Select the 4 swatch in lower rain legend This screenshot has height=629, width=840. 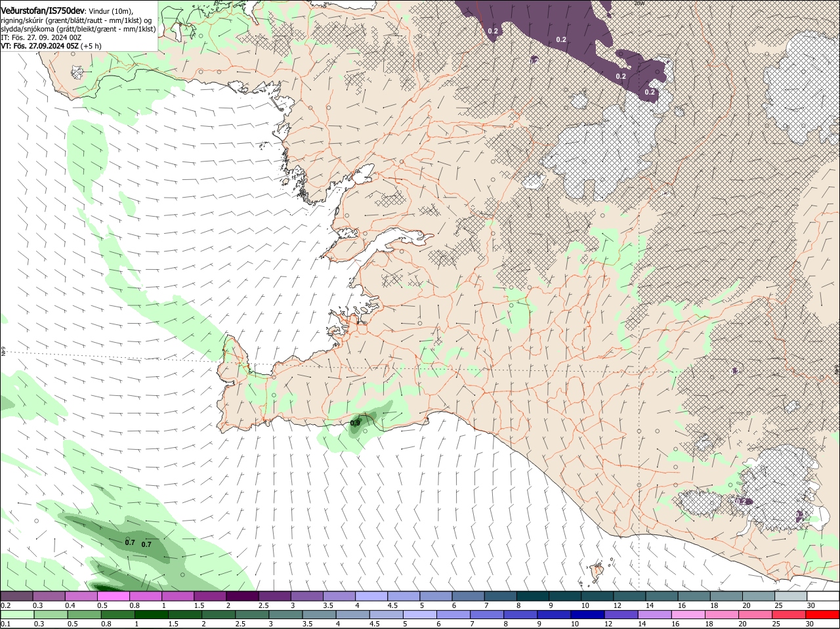tap(352, 615)
